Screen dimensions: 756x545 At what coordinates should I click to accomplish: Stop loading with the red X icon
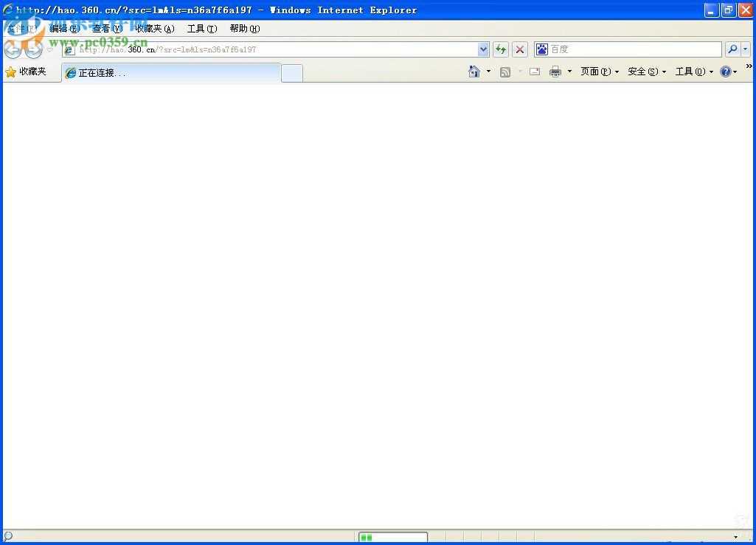click(520, 49)
